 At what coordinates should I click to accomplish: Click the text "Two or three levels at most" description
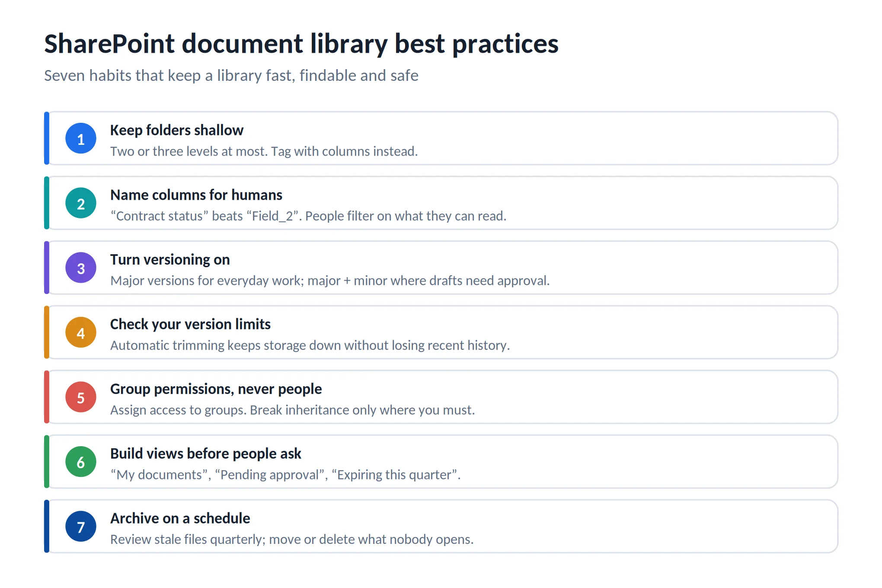tap(264, 151)
